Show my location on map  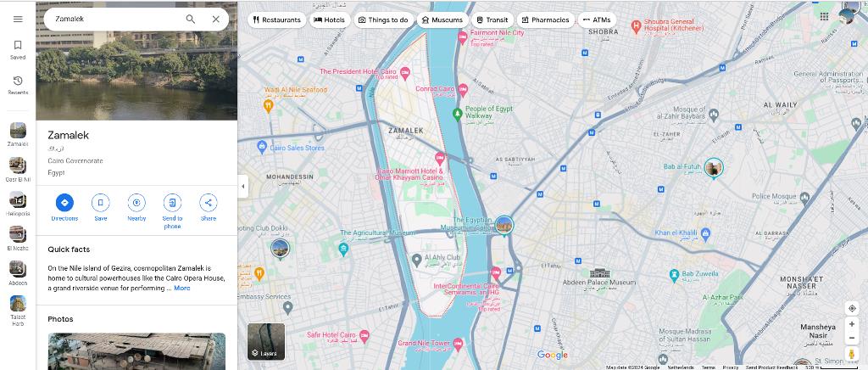[x=852, y=308]
